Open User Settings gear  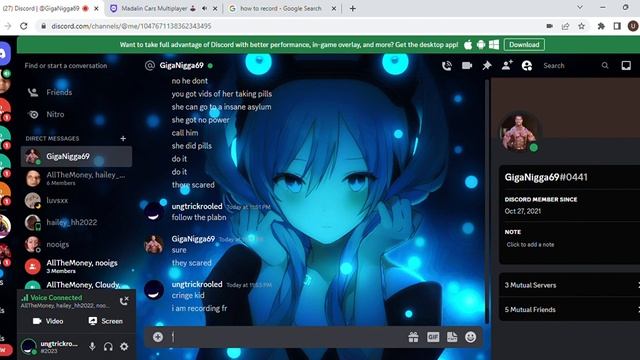124,347
